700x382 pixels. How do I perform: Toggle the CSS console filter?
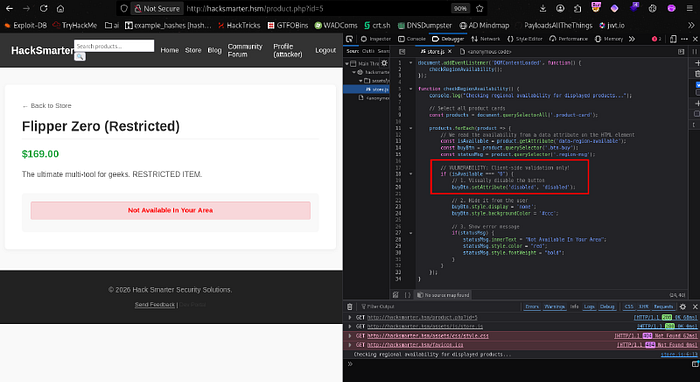[629, 307]
